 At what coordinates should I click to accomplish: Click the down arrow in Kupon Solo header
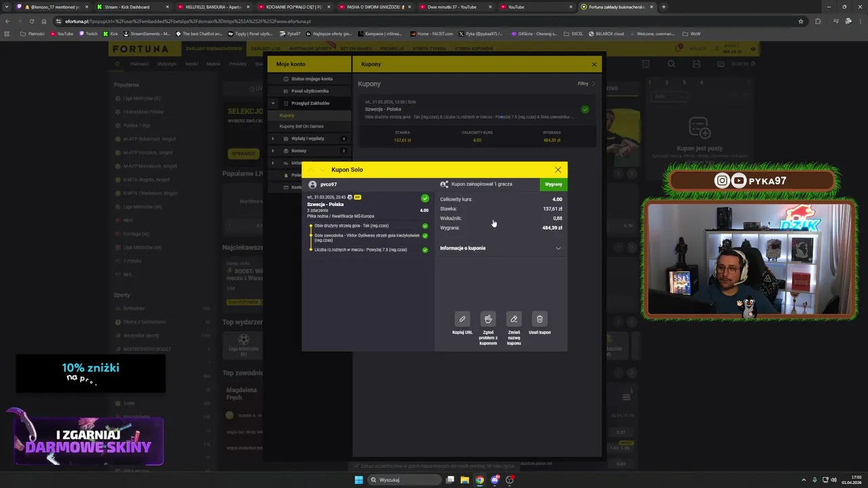(322, 170)
